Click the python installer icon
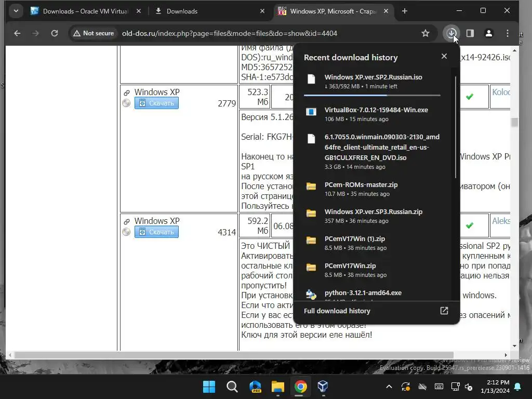532x399 pixels. pyautogui.click(x=311, y=295)
